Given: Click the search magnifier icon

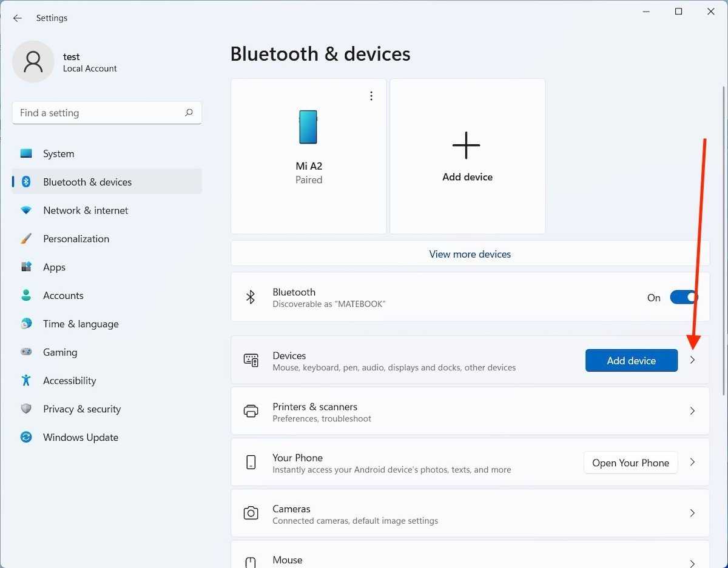Looking at the screenshot, I should [189, 113].
